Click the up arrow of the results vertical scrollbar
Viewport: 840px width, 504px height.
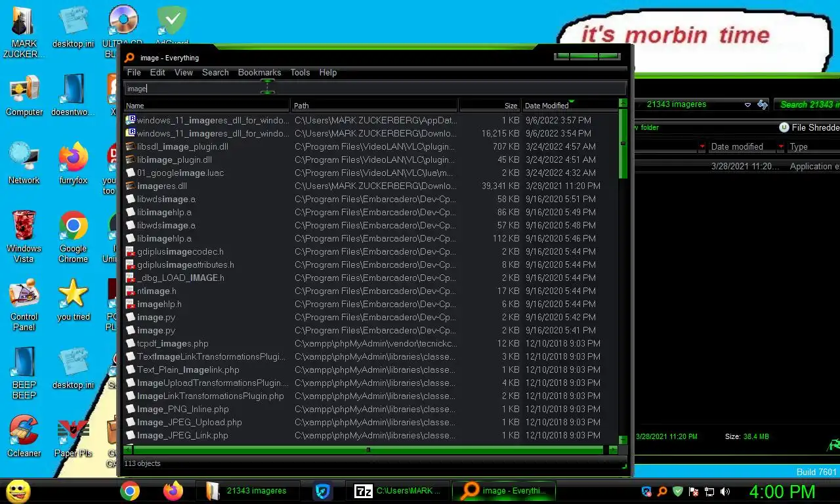tap(623, 103)
